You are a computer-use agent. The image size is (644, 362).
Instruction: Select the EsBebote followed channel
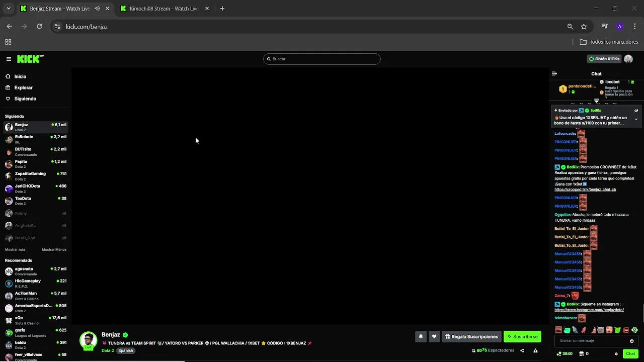(x=35, y=139)
